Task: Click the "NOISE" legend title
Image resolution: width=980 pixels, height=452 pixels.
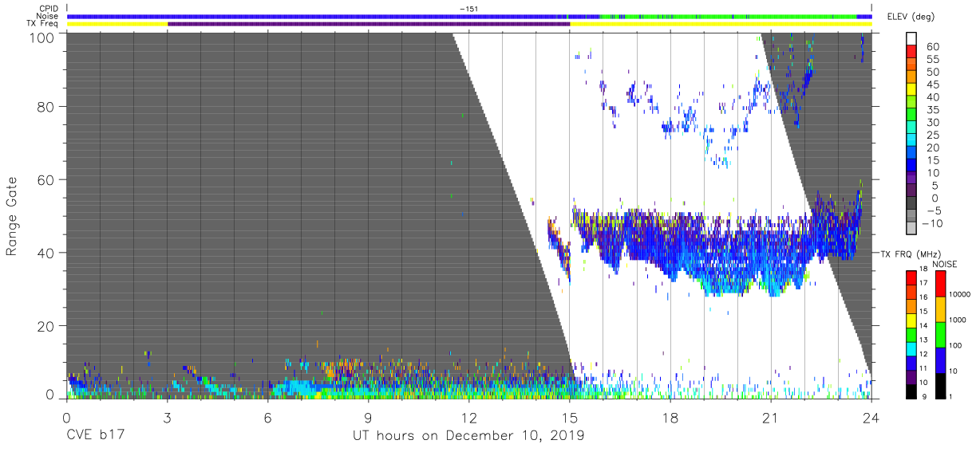Action: (944, 264)
